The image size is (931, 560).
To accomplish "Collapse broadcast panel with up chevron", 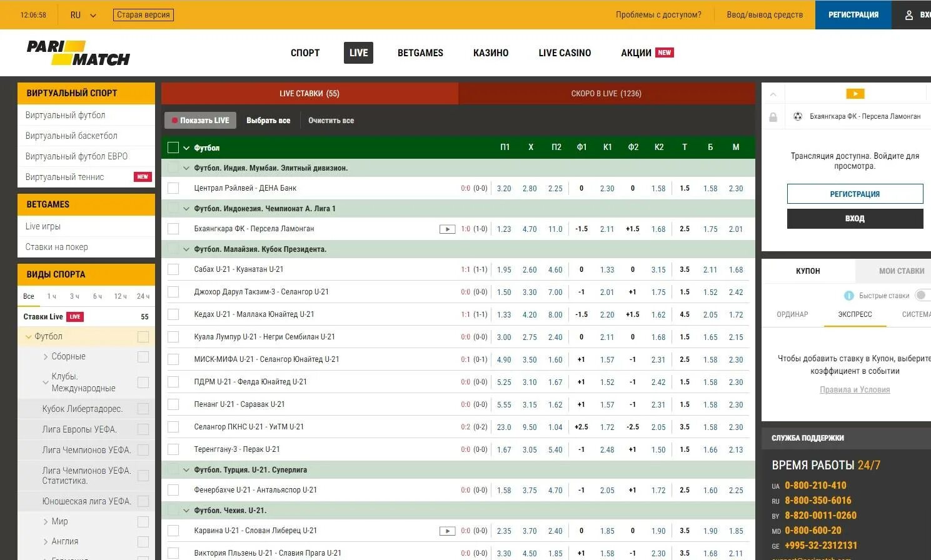I will point(773,94).
